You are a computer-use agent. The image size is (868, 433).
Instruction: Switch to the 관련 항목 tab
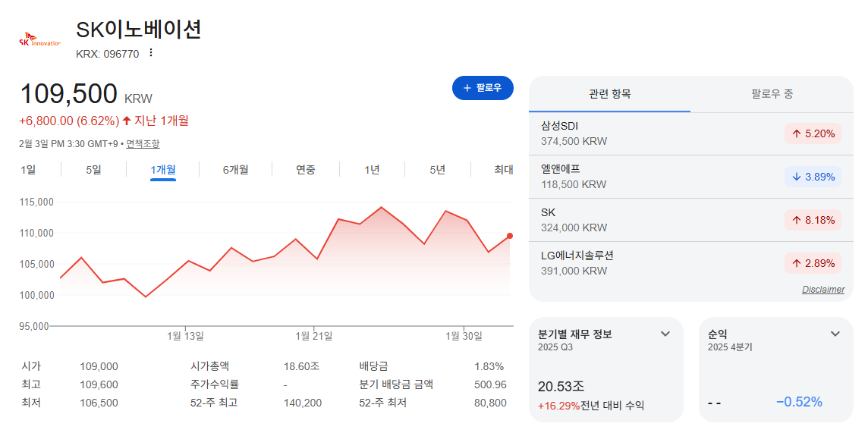coord(609,94)
